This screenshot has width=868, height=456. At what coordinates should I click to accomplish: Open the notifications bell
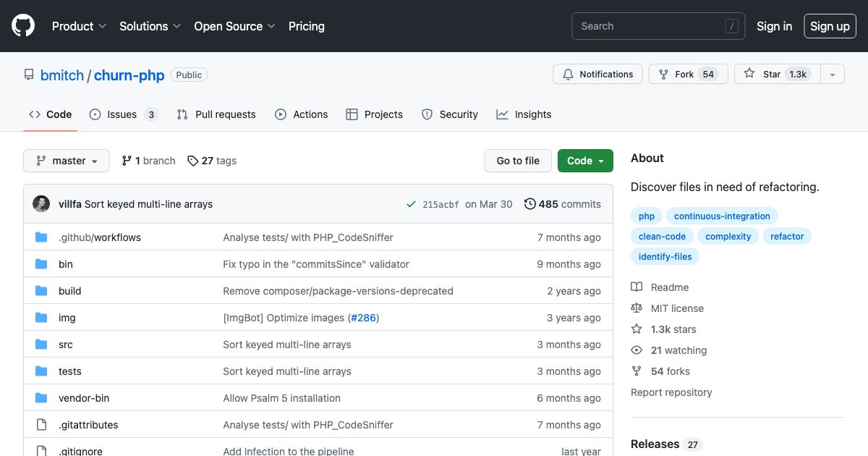[x=567, y=74]
